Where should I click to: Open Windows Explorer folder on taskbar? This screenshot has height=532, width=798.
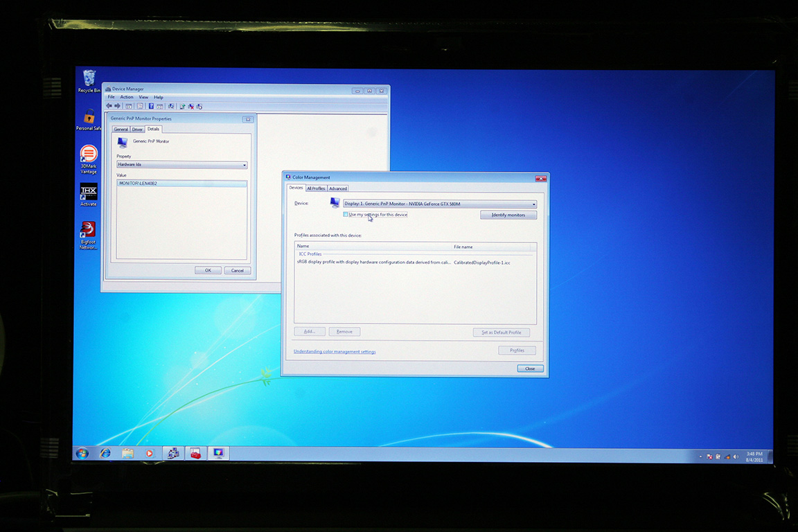click(x=127, y=452)
